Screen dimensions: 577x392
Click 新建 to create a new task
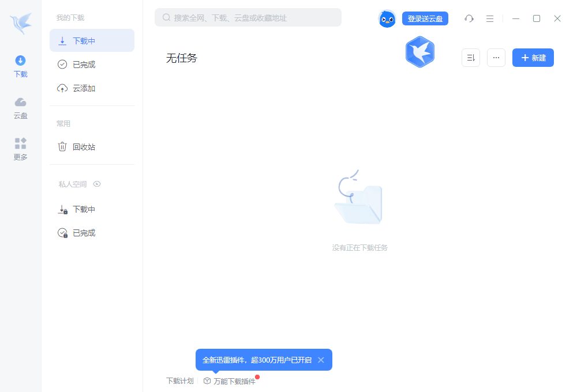click(533, 58)
